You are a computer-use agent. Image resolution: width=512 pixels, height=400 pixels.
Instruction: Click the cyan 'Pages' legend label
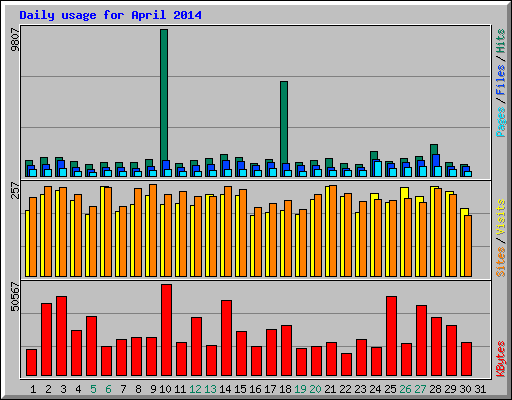501,122
